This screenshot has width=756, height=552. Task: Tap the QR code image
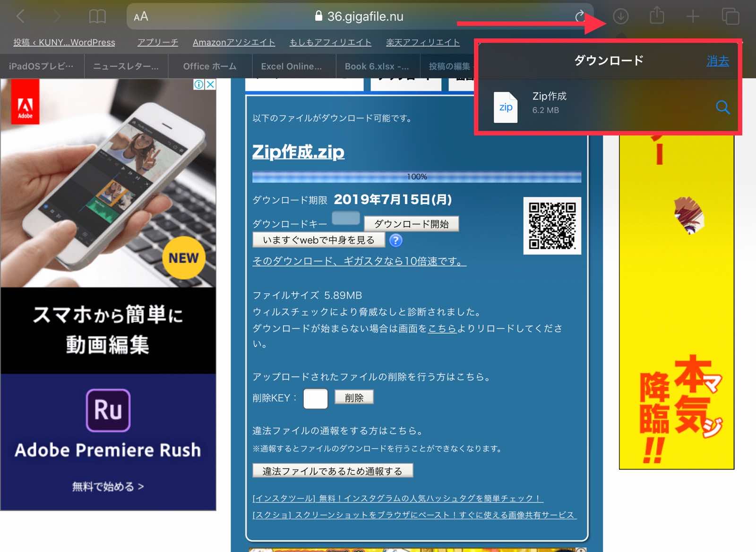[x=552, y=226]
